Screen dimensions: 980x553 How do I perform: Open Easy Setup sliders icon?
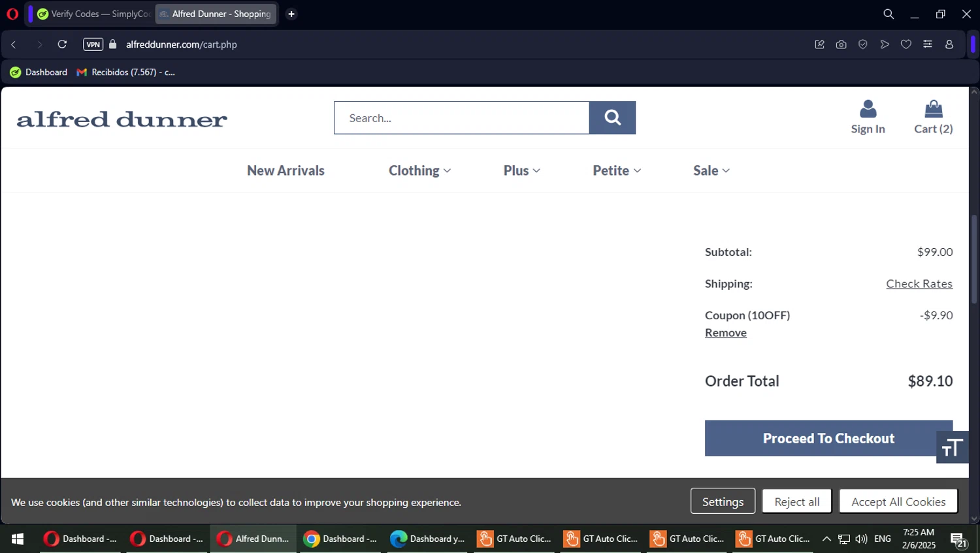point(928,44)
